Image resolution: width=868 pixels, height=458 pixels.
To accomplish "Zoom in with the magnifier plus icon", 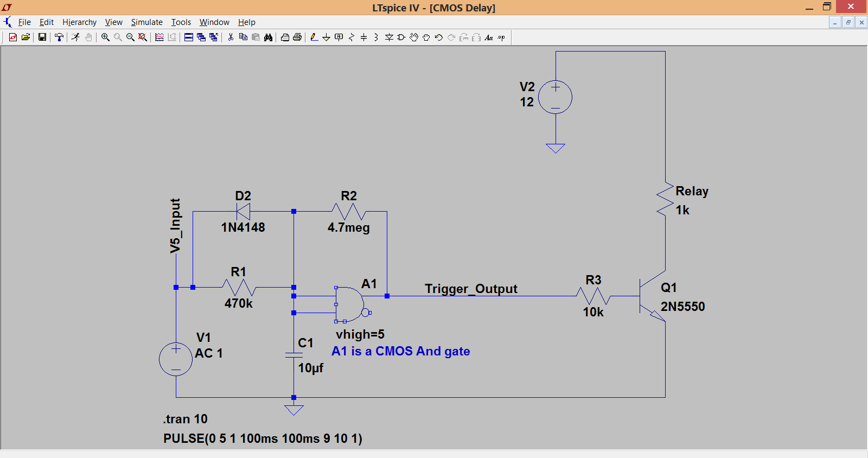I will (x=105, y=37).
